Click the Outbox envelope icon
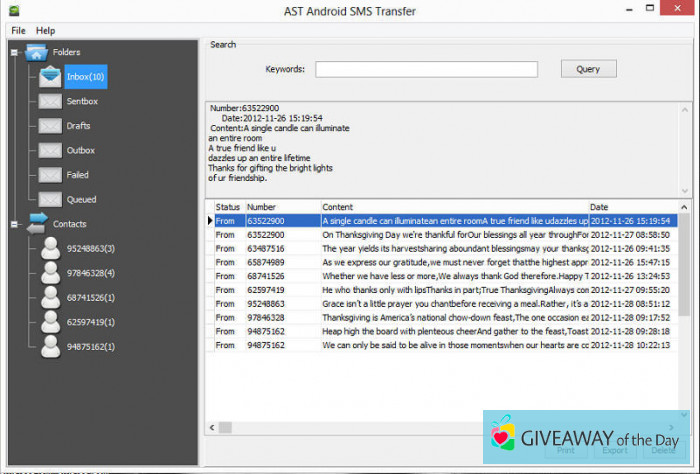 point(50,150)
